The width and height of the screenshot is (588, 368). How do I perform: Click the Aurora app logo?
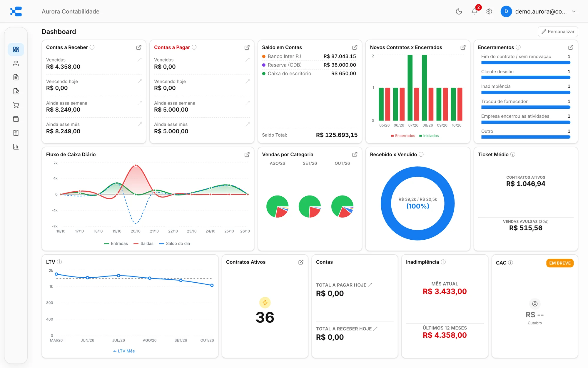16,11
